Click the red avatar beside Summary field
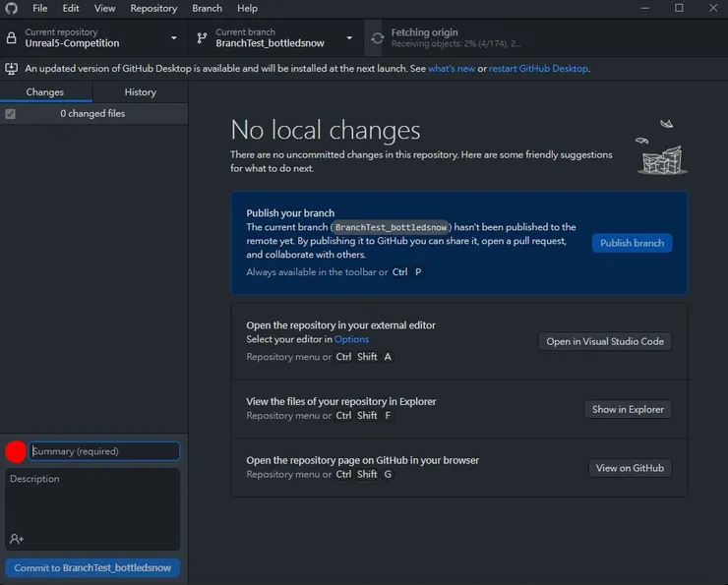The image size is (728, 585). pos(16,451)
